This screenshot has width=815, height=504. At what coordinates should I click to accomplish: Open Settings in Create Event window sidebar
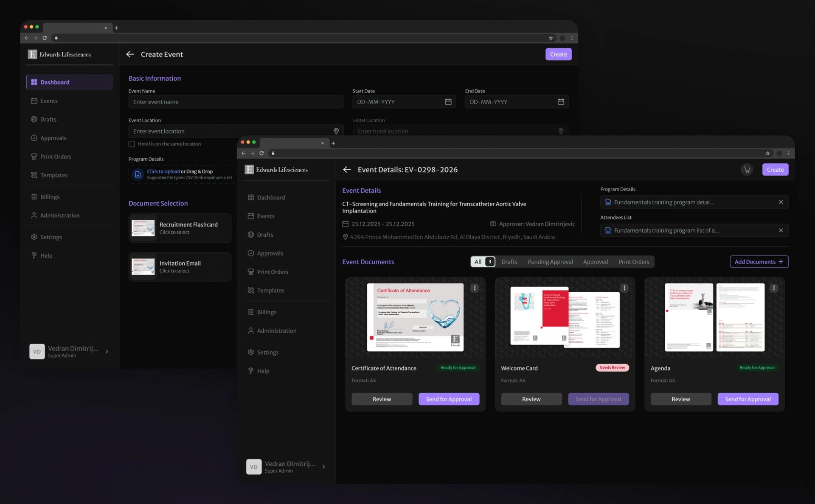pos(70,237)
